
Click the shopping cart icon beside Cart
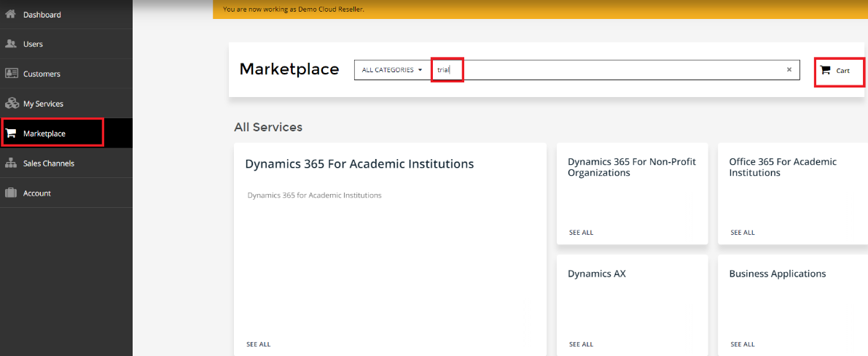tap(826, 71)
